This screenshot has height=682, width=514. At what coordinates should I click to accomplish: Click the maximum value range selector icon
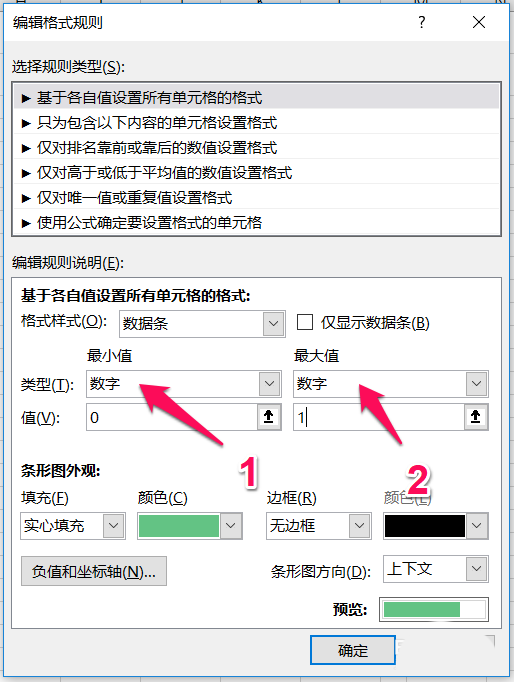[x=476, y=417]
